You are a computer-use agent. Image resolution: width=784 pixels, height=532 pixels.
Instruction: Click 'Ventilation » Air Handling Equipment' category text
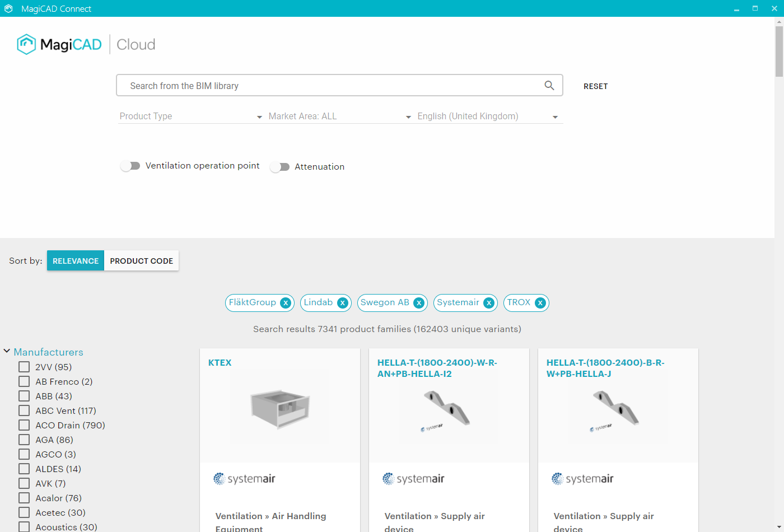(x=271, y=522)
